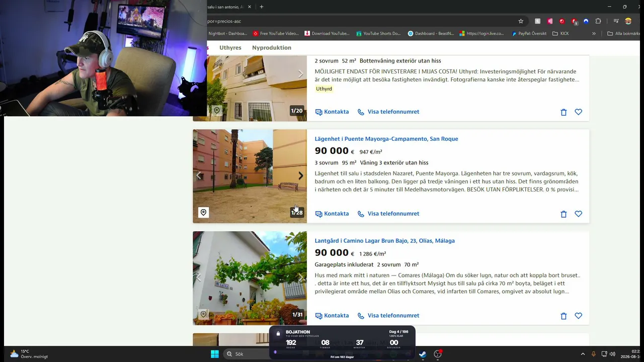Open the Free YouTube Video bookmark
644x362 pixels.
tap(276, 34)
